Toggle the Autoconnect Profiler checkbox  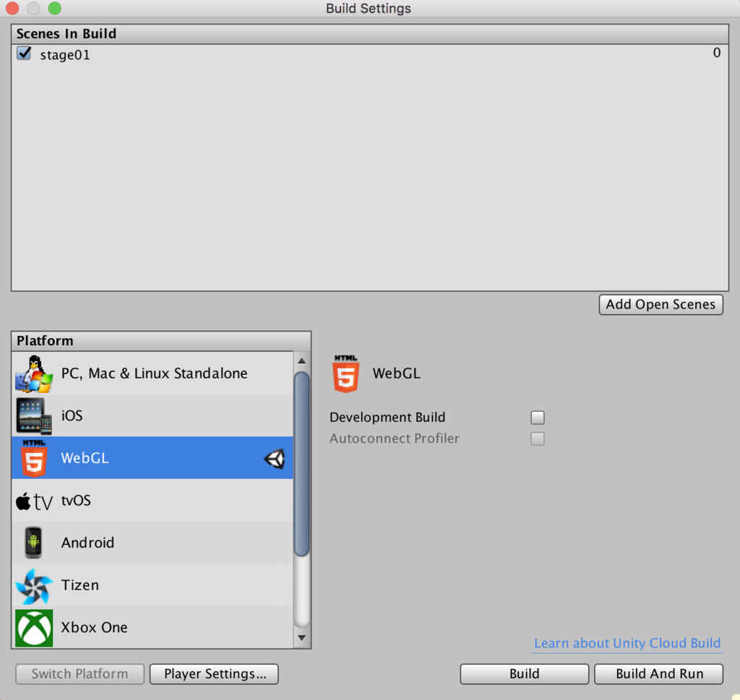click(x=538, y=438)
